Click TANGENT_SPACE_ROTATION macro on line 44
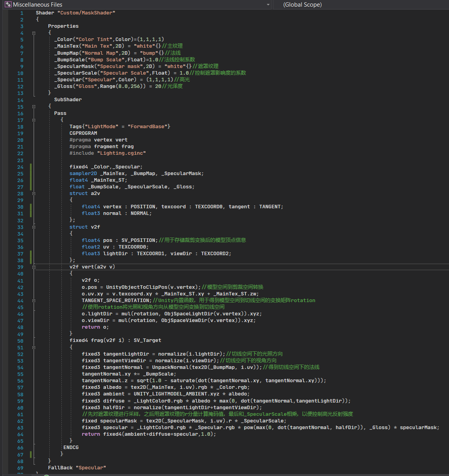Viewport: 449px width, 476px height. coord(115,301)
